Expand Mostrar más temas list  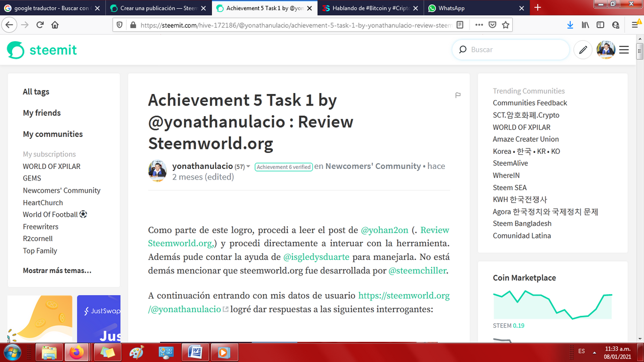tap(57, 270)
